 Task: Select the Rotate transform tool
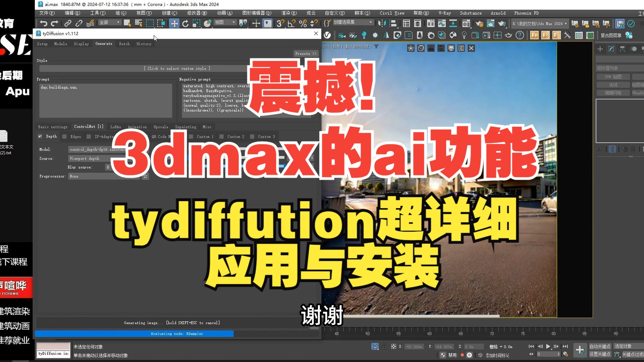pyautogui.click(x=185, y=23)
